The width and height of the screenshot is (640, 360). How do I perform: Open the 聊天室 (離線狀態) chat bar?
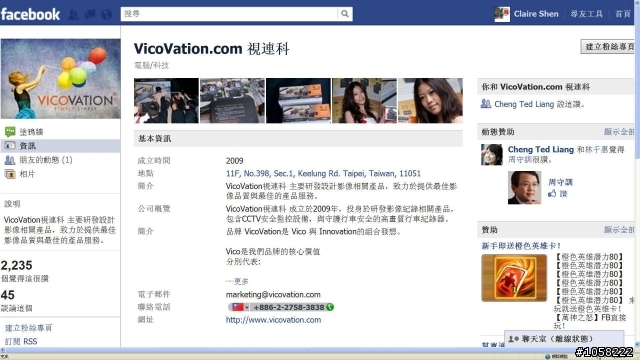[564, 339]
